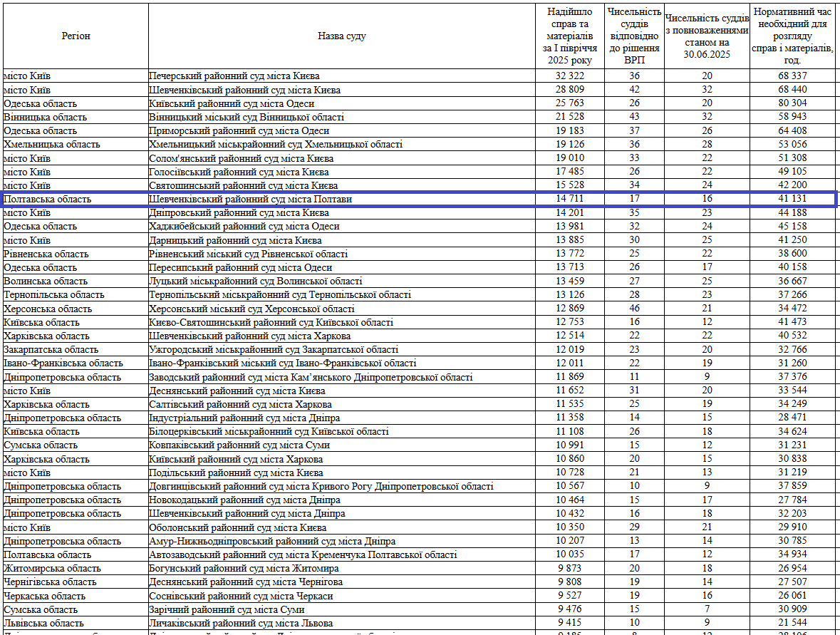Select the value 53 056
840x635 pixels.
click(x=792, y=144)
